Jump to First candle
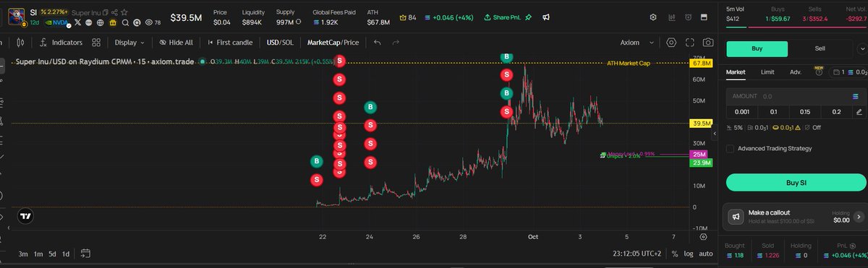This screenshot has height=268, width=868. [x=229, y=43]
